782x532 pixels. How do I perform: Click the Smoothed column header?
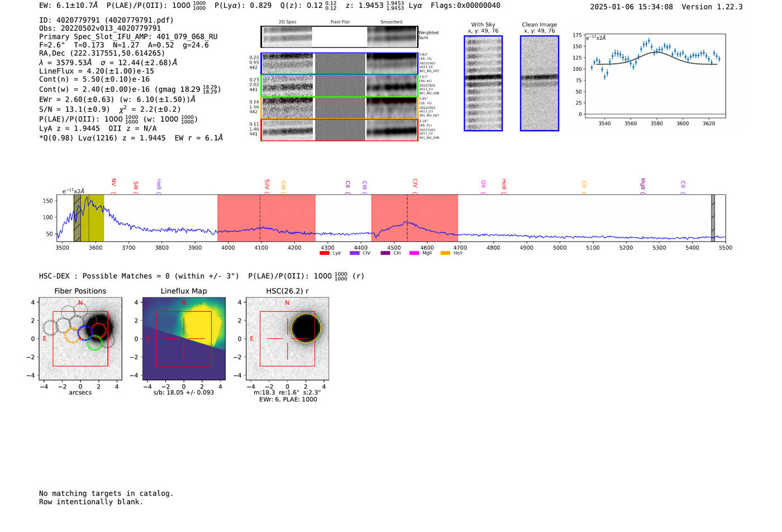(392, 22)
